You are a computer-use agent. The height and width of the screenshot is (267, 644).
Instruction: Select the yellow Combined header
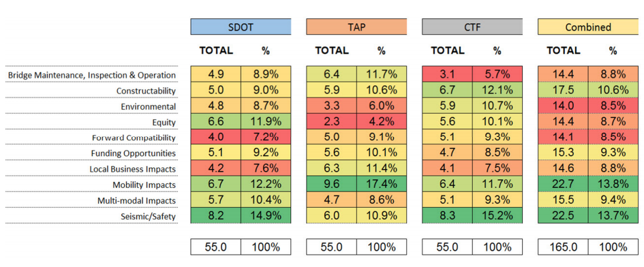tap(588, 27)
